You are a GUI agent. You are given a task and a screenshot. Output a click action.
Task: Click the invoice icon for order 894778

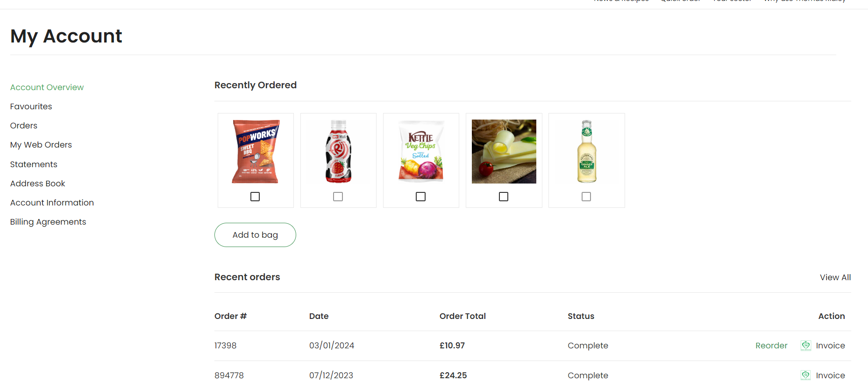(x=805, y=375)
